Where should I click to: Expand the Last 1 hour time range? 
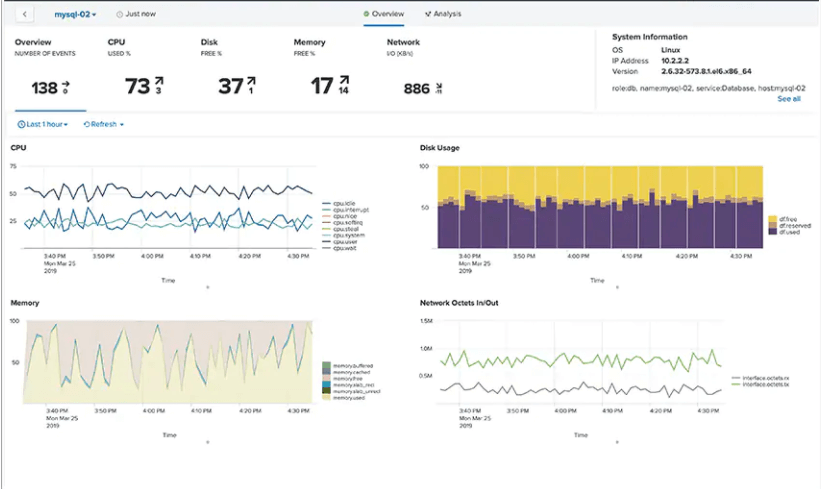(45, 125)
